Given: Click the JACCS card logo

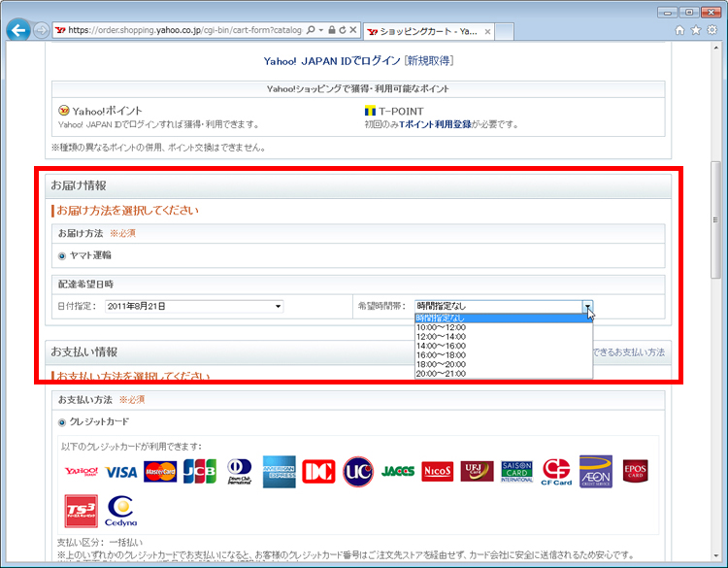Looking at the screenshot, I should [398, 472].
